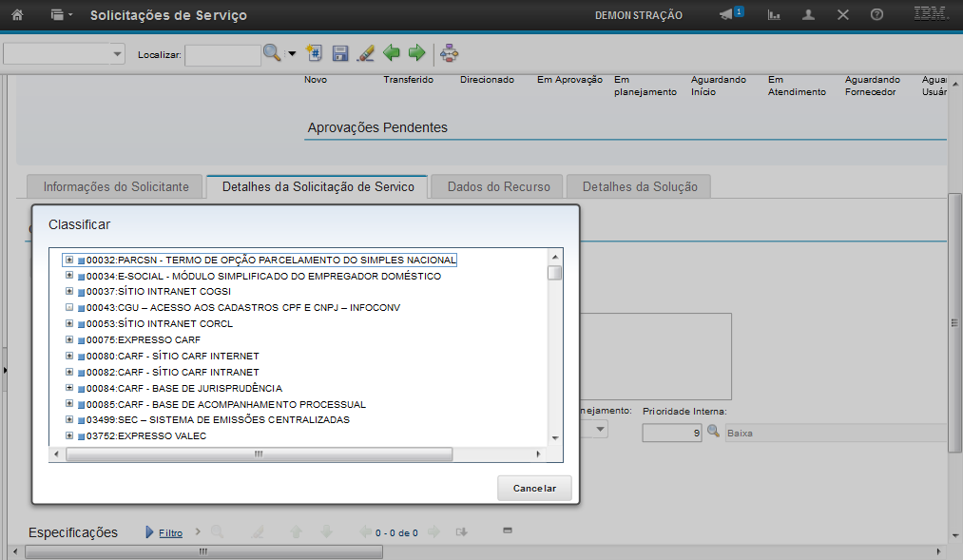Expand the 03499:SEC tree node
Viewport: 963px width, 560px height.
pyautogui.click(x=68, y=419)
